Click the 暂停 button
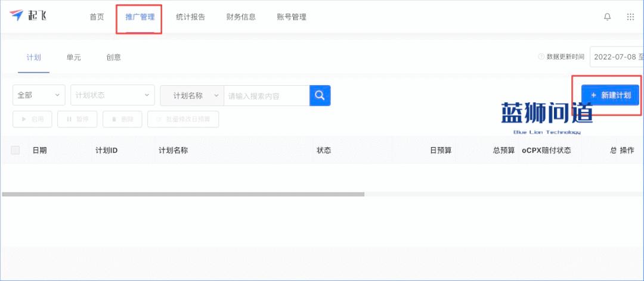The image size is (644, 281). pyautogui.click(x=77, y=119)
